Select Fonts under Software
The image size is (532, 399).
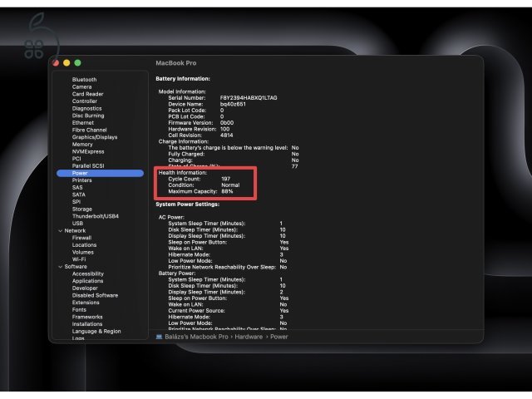pos(79,309)
